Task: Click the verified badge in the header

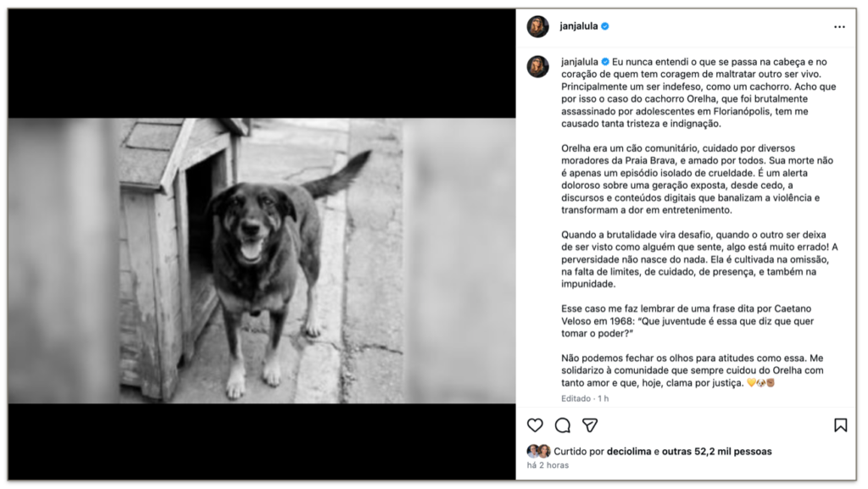Action: (x=605, y=26)
